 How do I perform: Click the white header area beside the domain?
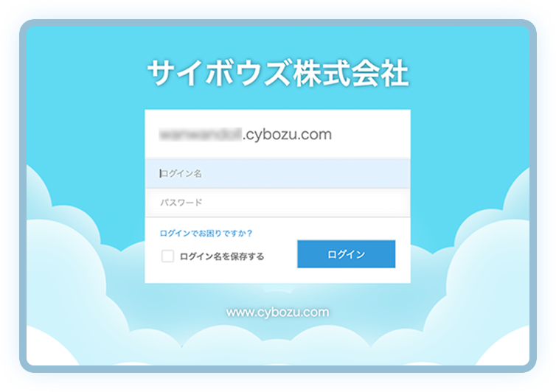371,134
